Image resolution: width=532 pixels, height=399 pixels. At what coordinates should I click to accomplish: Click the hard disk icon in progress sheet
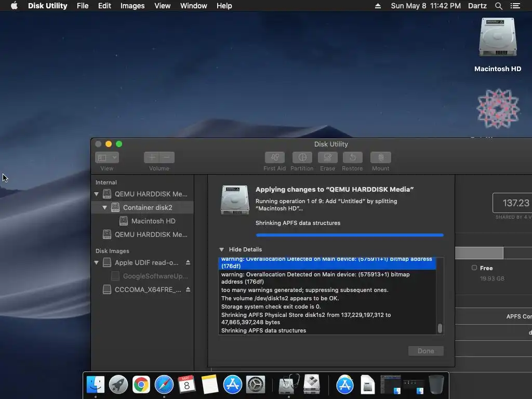[235, 200]
